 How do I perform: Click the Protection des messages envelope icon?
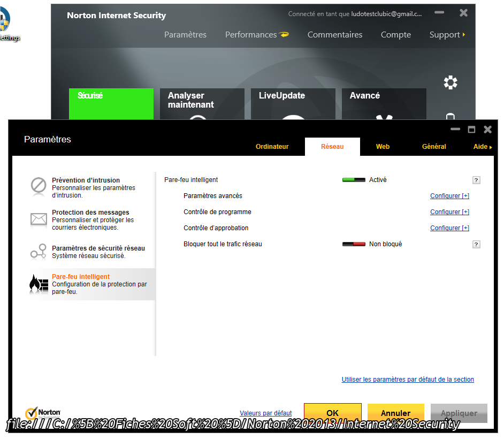coord(39,219)
